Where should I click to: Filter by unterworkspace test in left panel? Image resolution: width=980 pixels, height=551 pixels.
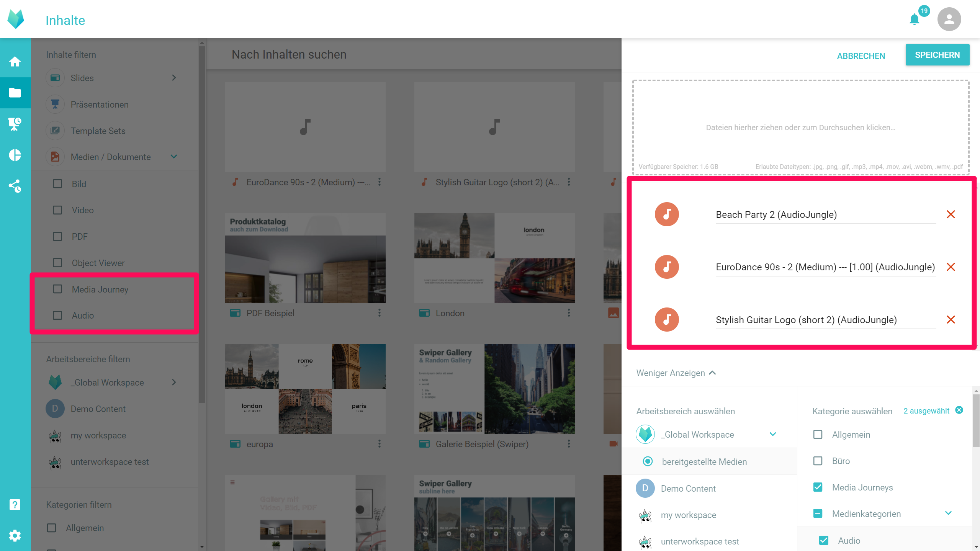click(x=110, y=462)
